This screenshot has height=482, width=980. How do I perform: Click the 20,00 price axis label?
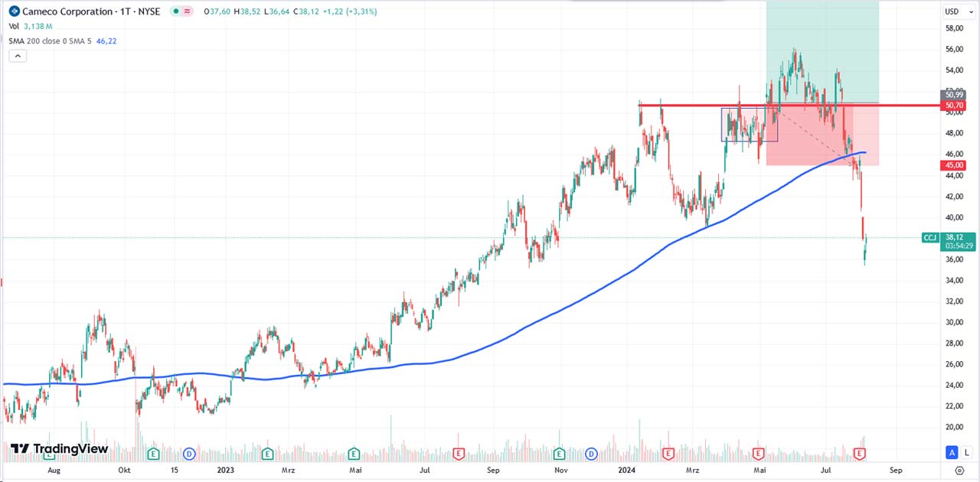(954, 427)
